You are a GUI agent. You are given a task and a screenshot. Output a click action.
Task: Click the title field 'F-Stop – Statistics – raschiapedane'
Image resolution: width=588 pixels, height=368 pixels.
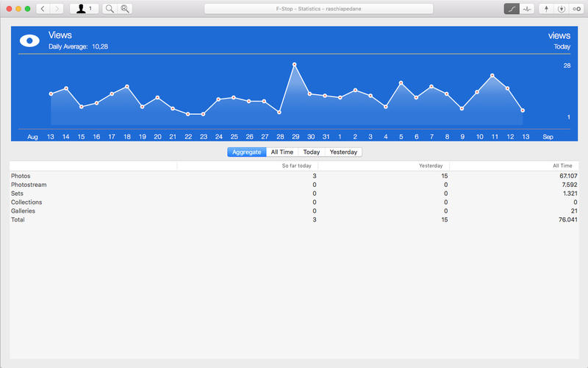(x=319, y=9)
